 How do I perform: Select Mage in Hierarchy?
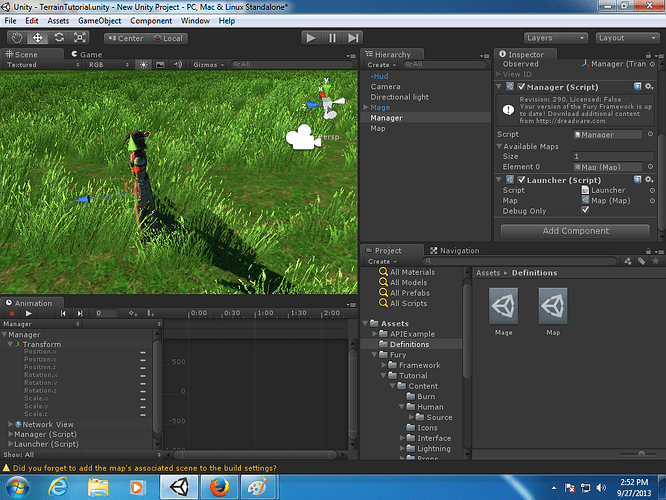pyautogui.click(x=380, y=107)
